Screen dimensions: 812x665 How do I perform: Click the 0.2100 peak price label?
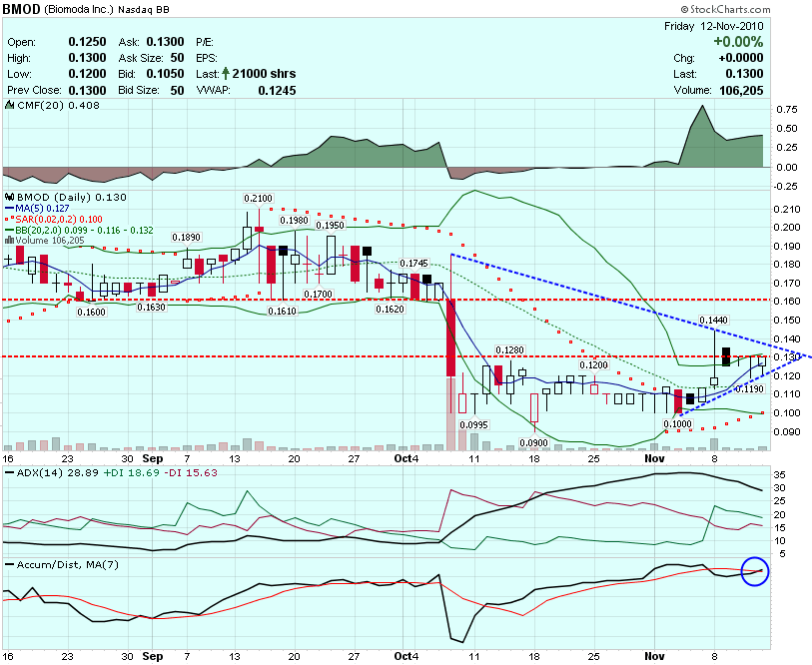click(258, 199)
